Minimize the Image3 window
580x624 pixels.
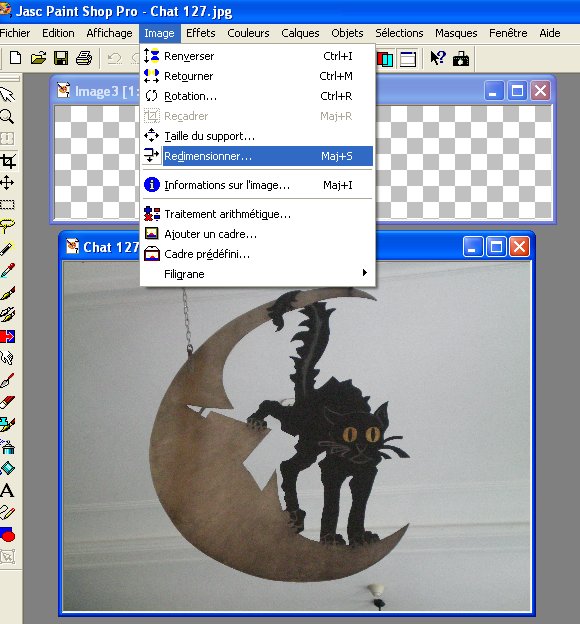[493, 91]
